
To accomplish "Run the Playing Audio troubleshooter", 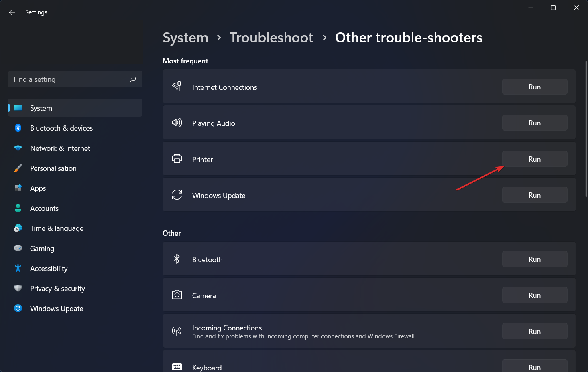I will pyautogui.click(x=535, y=123).
